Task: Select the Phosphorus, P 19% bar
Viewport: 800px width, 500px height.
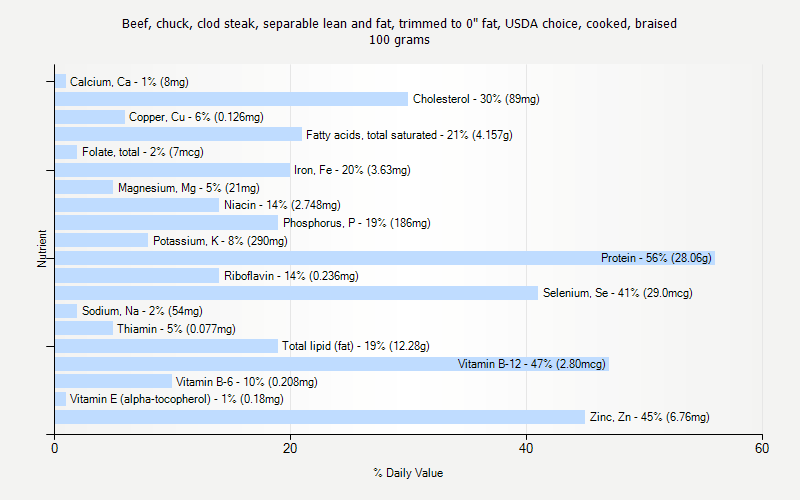Action: pyautogui.click(x=166, y=222)
